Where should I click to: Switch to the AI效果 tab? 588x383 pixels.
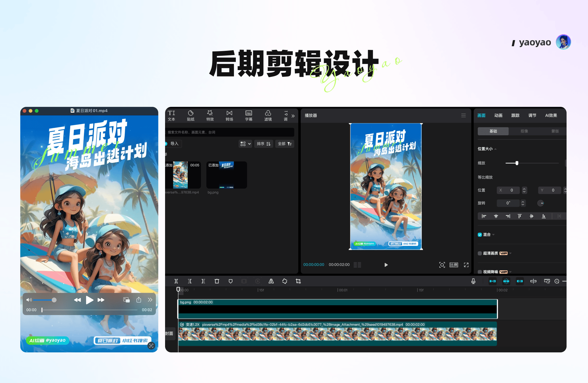[551, 115]
